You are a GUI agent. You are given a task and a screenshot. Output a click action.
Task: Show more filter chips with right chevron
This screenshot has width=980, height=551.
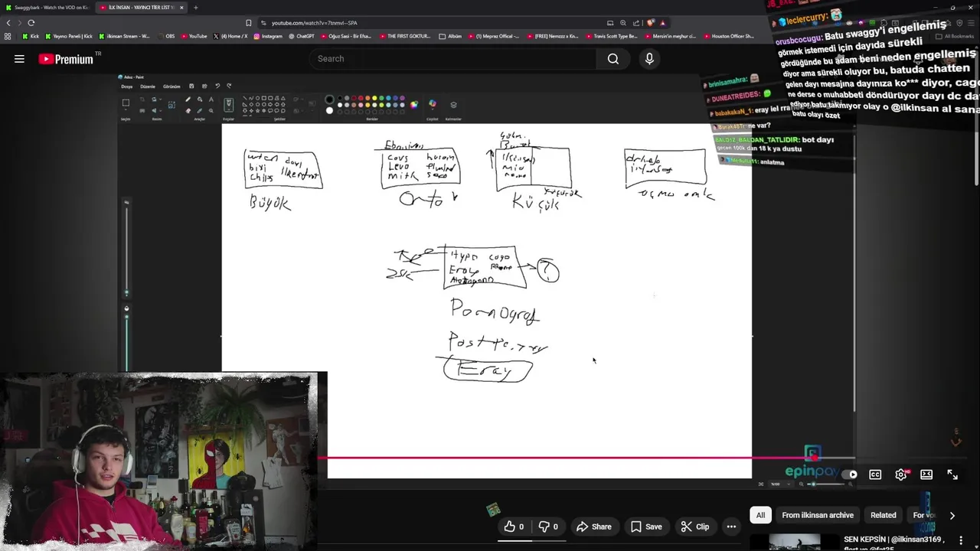point(952,515)
